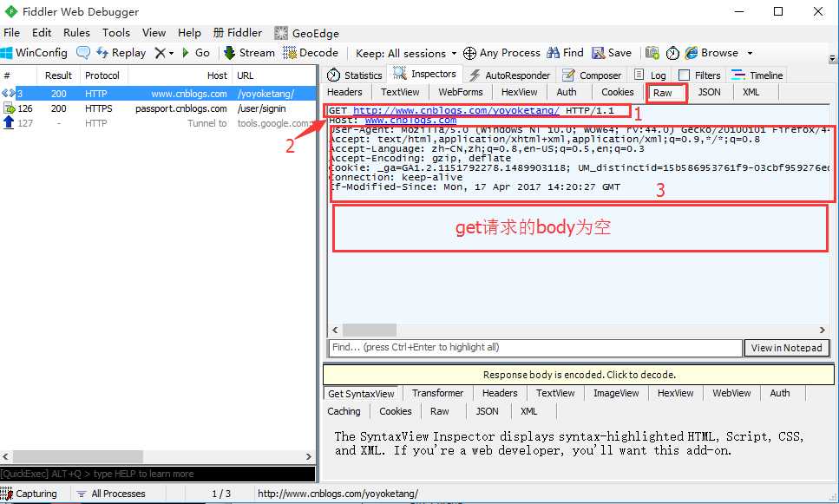This screenshot has width=839, height=504.
Task: Expand toolbar overflow chevron at right edge
Action: coord(832,58)
